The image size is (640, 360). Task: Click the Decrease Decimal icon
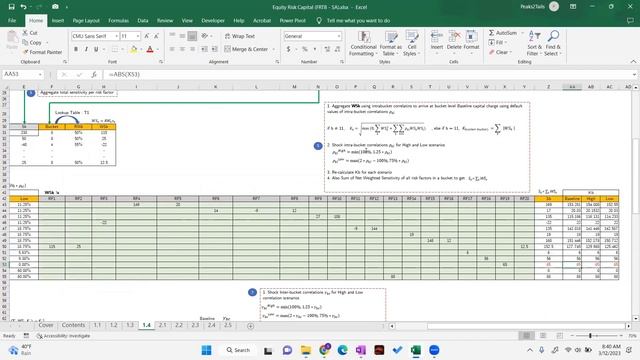point(338,49)
